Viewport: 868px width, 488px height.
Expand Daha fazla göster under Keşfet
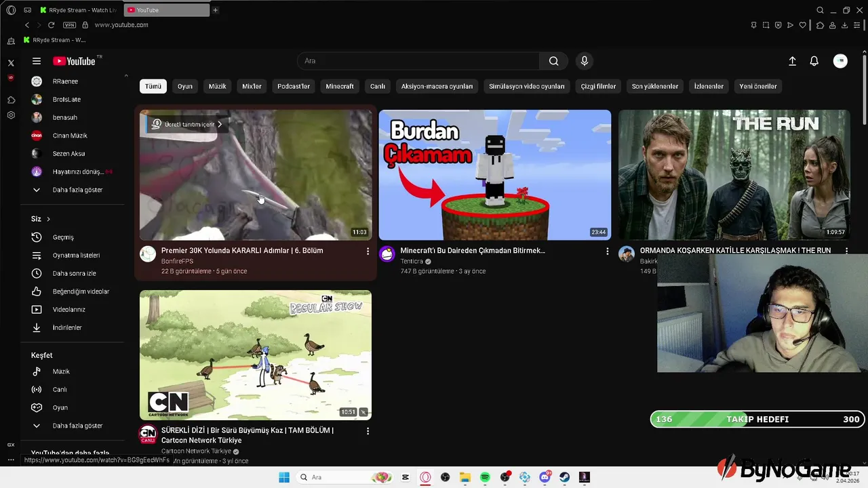[x=77, y=426]
